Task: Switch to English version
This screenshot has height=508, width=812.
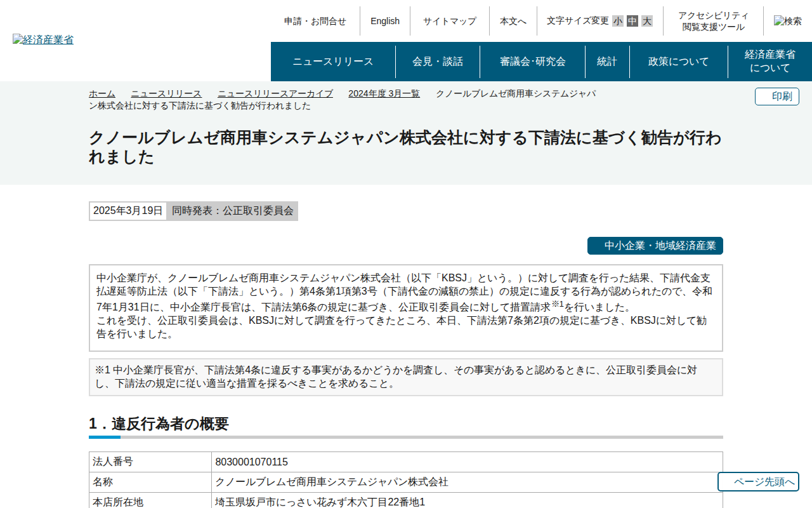Action: pyautogui.click(x=385, y=21)
